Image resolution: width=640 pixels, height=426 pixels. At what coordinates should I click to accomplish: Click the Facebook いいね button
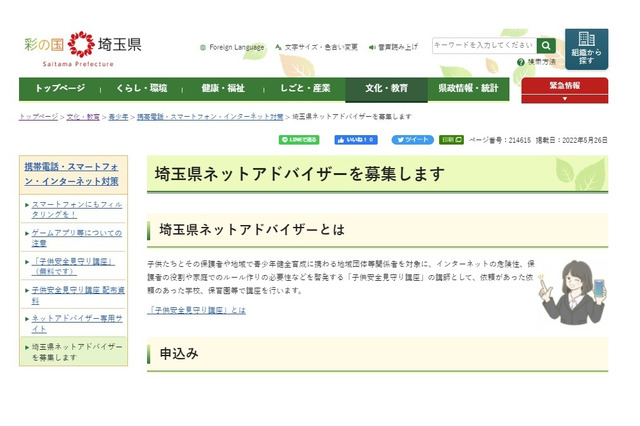356,140
